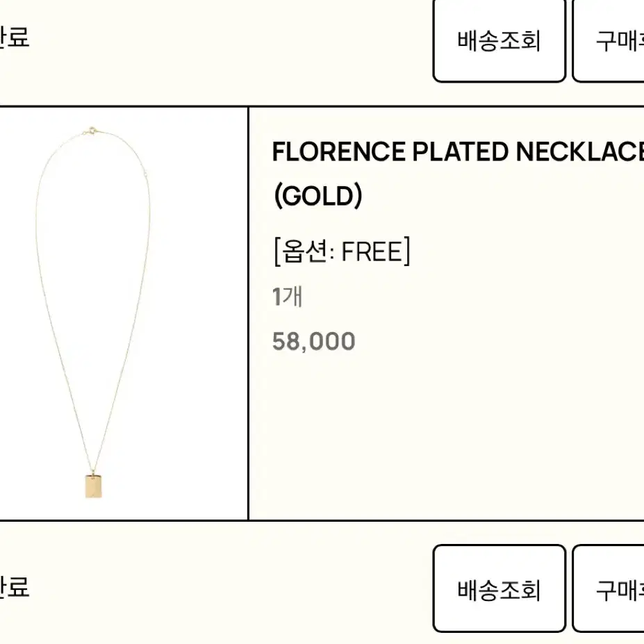Click the 옵션: FREE option text

pos(342,251)
